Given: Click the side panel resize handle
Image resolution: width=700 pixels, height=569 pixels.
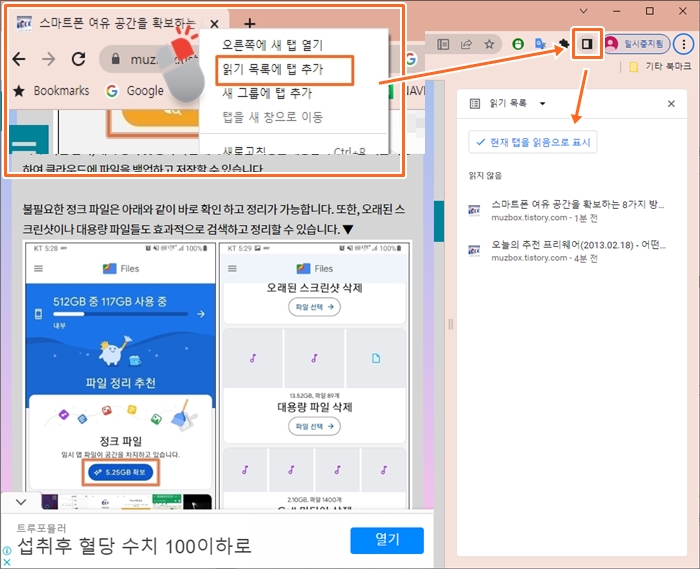Looking at the screenshot, I should 450,324.
